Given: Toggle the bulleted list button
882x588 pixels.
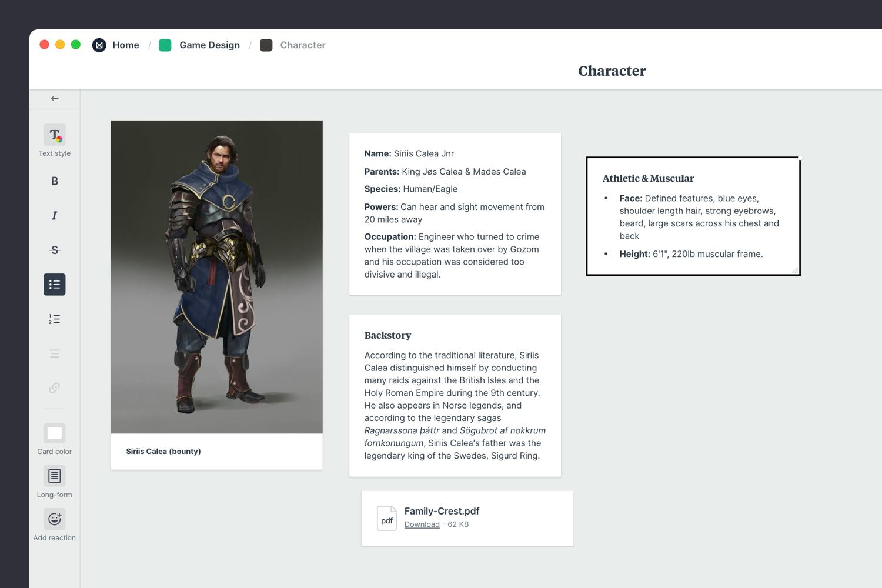Looking at the screenshot, I should coord(54,285).
